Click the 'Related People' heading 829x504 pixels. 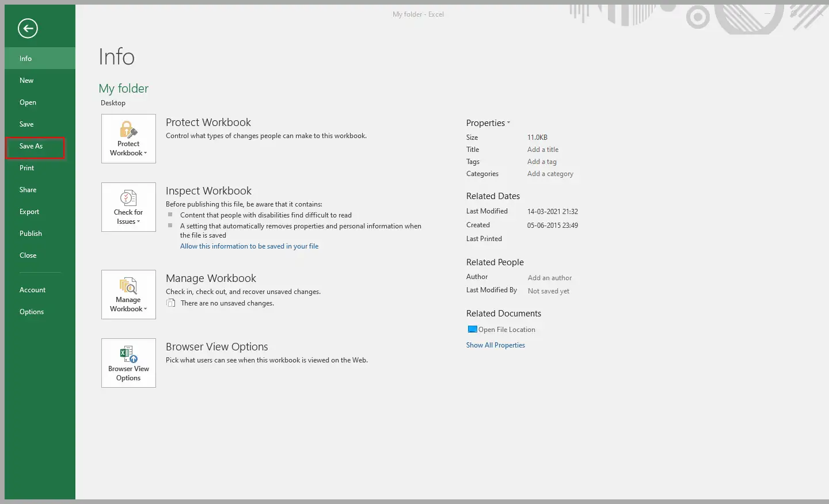point(495,262)
